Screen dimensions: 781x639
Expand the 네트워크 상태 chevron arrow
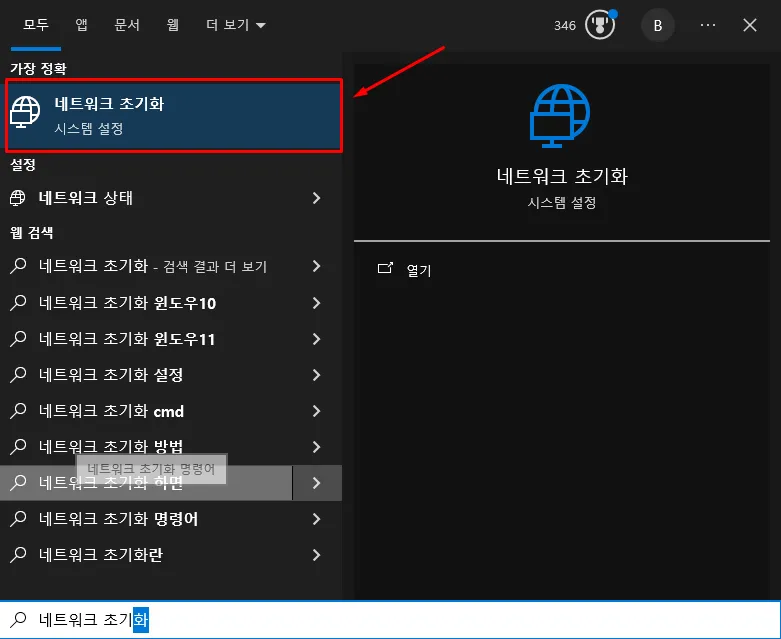(316, 198)
